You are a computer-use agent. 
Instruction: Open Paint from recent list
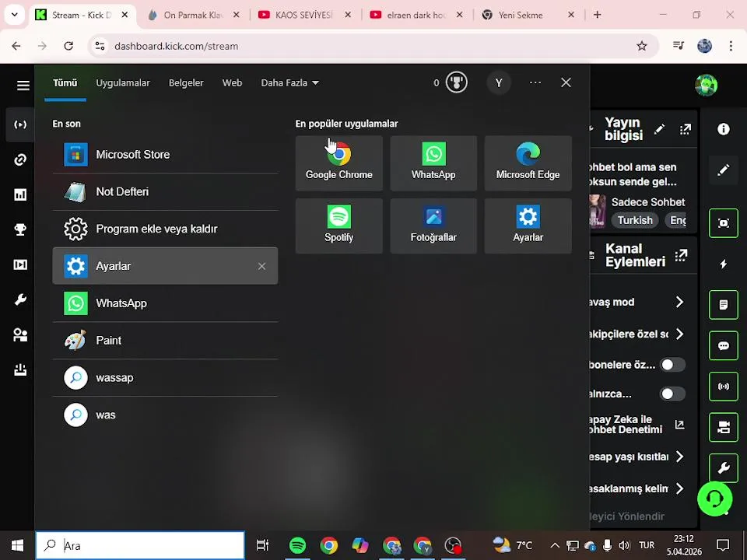click(x=165, y=341)
